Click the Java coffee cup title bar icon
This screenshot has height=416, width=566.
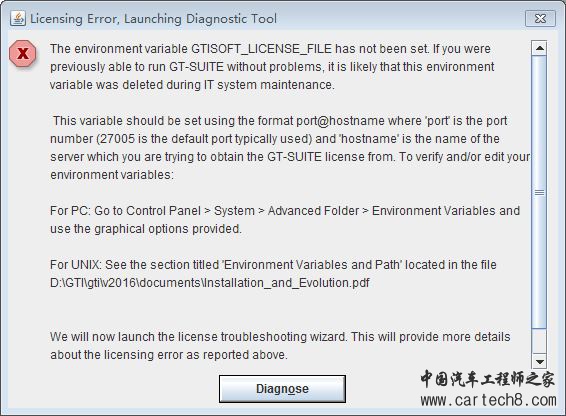[18, 18]
